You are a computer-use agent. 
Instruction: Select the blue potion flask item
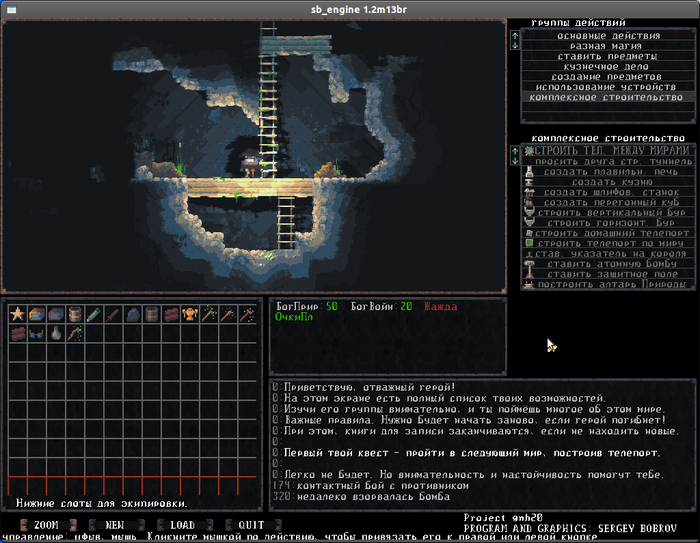(55, 333)
